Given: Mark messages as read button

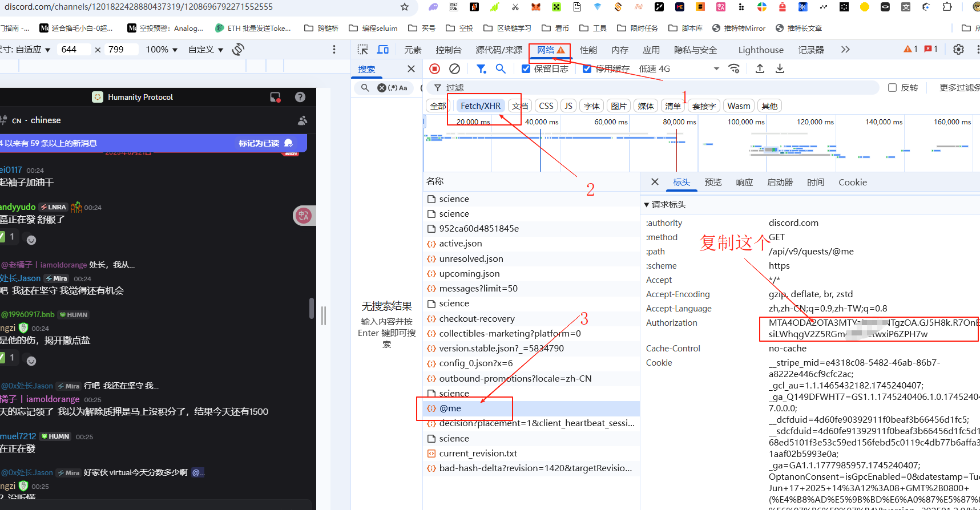Looking at the screenshot, I should tap(265, 143).
